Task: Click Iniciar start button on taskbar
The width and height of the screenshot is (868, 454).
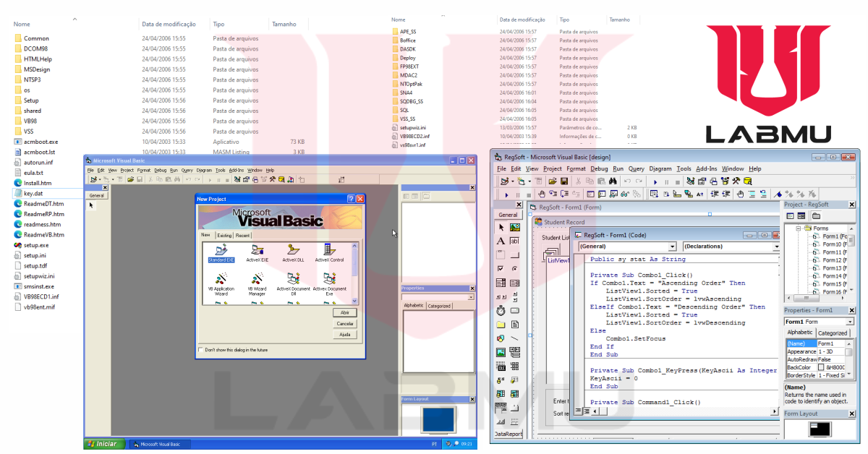Action: click(x=103, y=444)
